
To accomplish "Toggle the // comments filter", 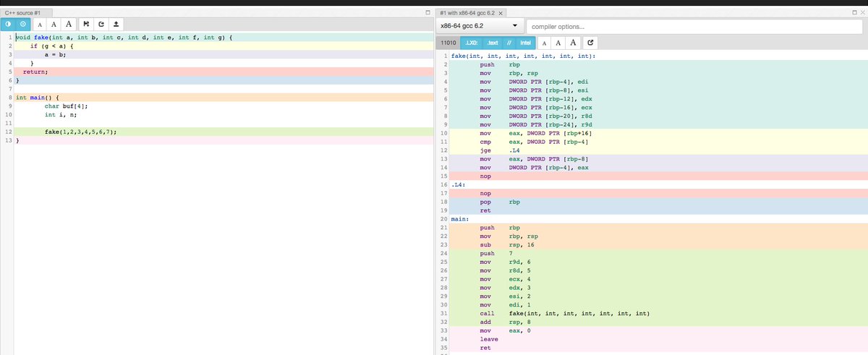I will 509,43.
